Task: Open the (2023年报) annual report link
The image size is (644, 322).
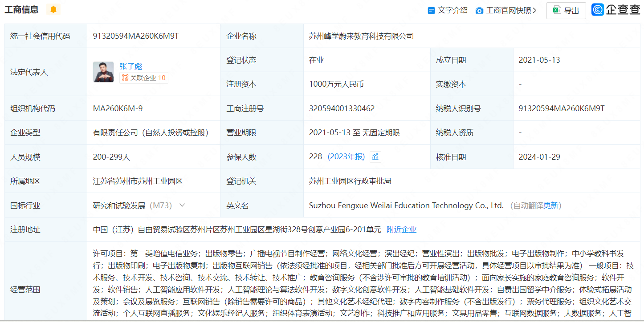Action: tap(346, 157)
